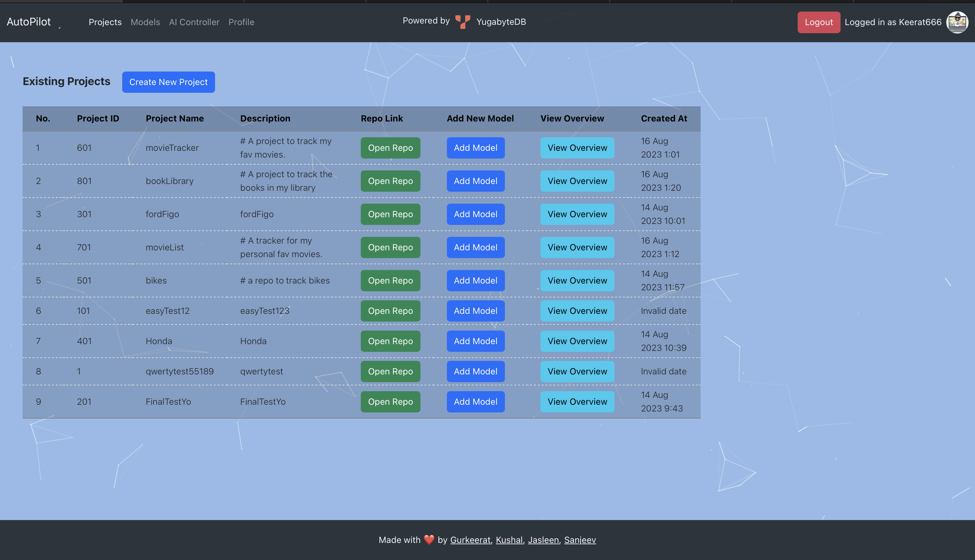Click Kushal's footer link
The width and height of the screenshot is (975, 560).
coord(509,540)
